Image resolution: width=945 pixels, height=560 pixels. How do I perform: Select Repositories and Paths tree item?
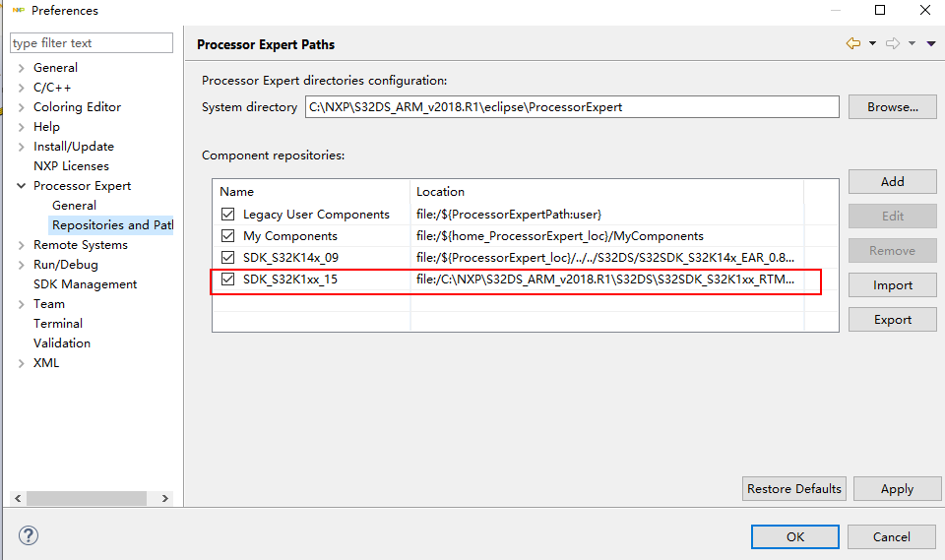tap(112, 225)
